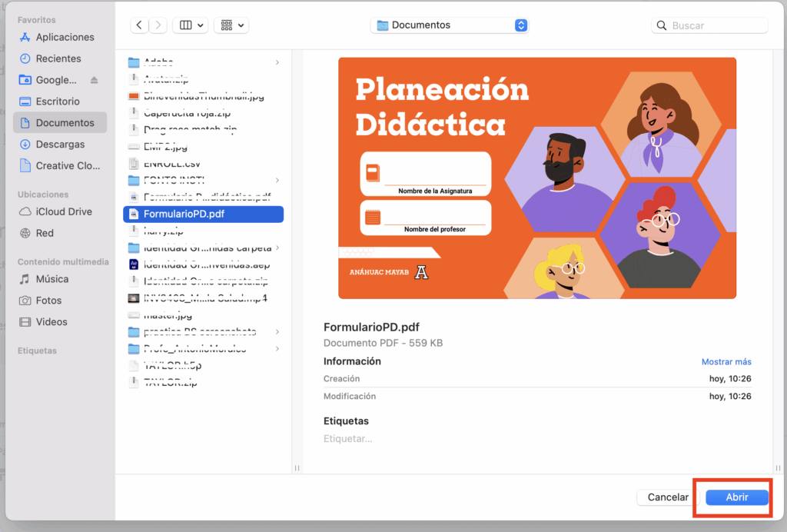Select Aplicaciones in the sidebar
Image resolution: width=787 pixels, height=532 pixels.
(x=65, y=37)
